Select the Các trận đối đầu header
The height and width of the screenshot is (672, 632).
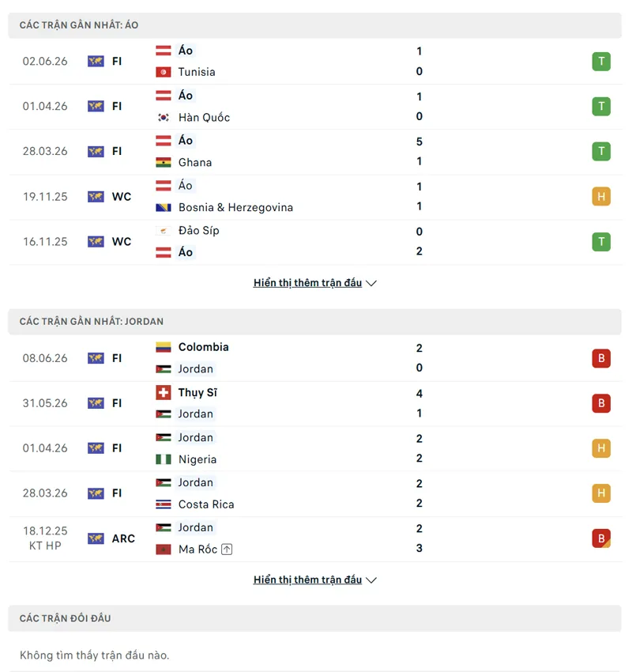(314, 618)
